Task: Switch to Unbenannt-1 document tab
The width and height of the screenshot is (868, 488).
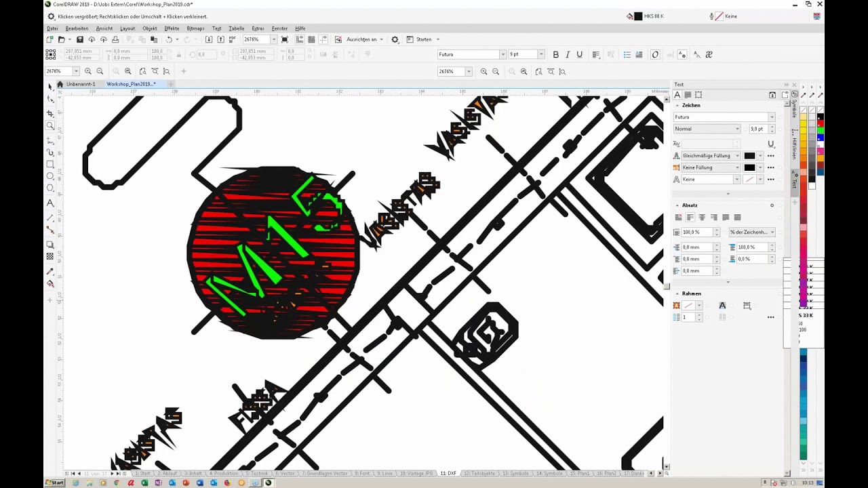Action: (80, 84)
